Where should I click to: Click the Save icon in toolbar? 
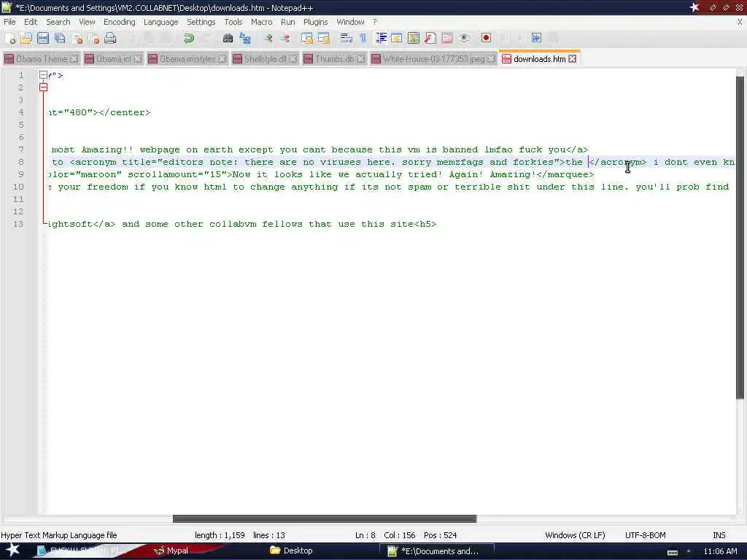coord(43,38)
